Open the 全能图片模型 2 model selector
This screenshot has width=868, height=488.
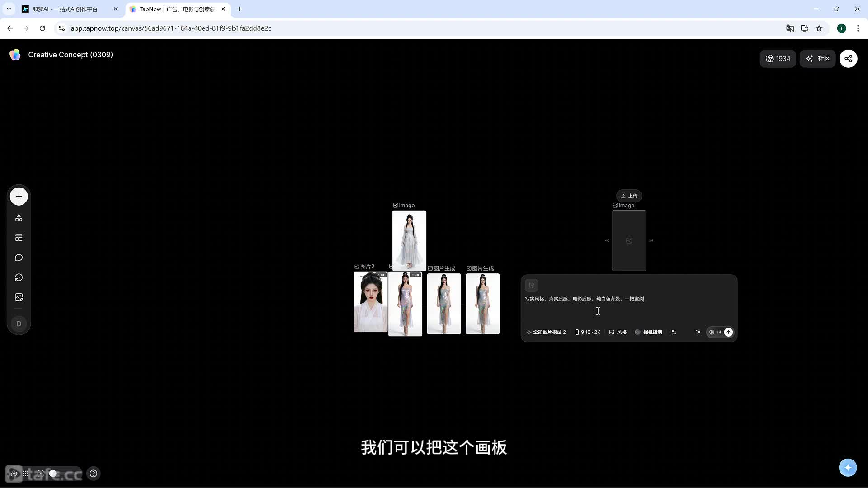tap(546, 332)
